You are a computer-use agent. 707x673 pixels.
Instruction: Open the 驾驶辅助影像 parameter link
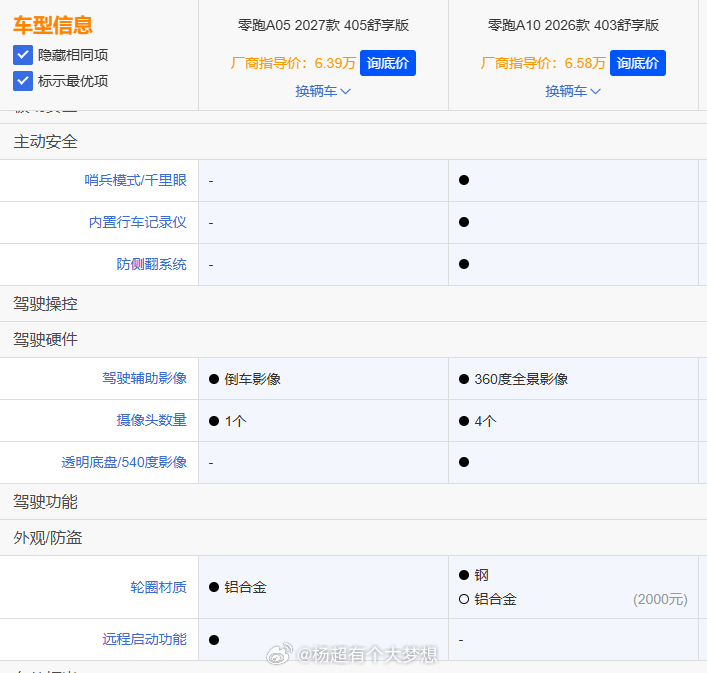[145, 378]
